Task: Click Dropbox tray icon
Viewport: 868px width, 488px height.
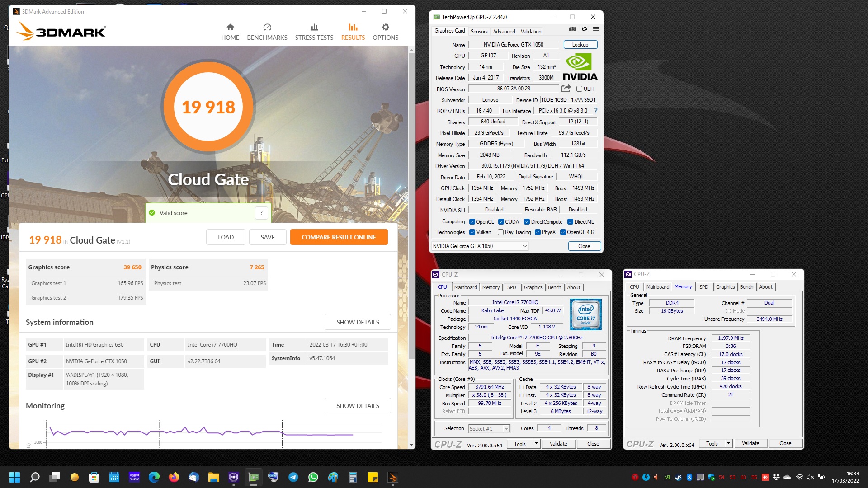Action: (776, 477)
